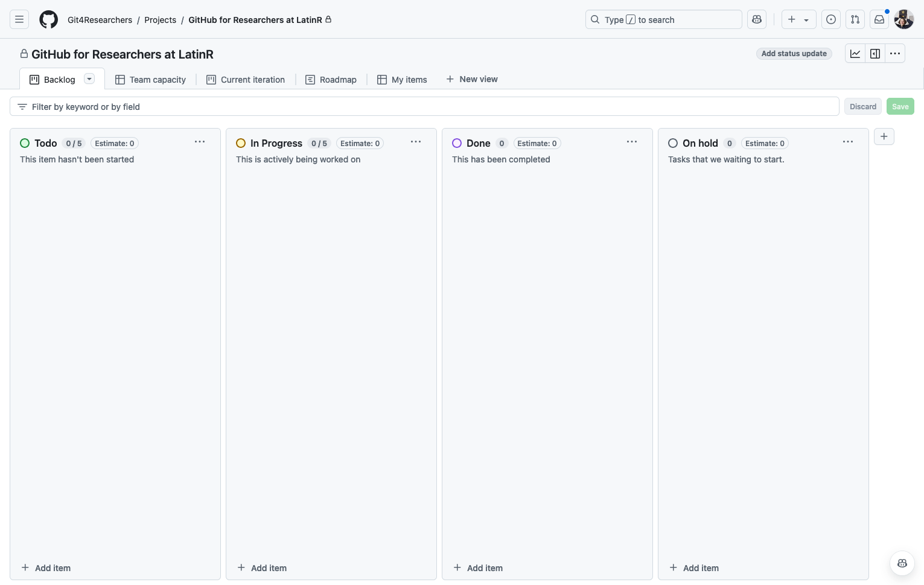Image resolution: width=924 pixels, height=585 pixels.
Task: Open project more options menu
Action: [x=895, y=54]
